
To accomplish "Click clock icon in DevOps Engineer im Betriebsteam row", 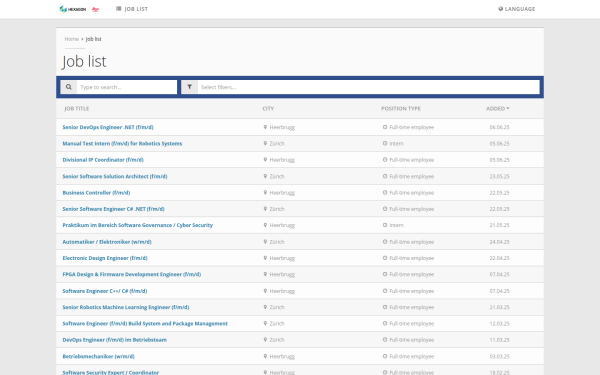I will click(385, 340).
